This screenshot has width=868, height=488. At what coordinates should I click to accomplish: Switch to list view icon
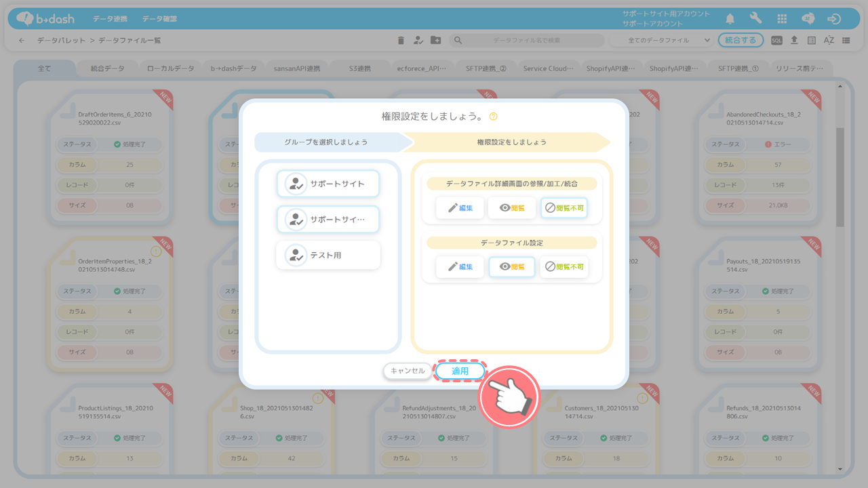coord(846,41)
